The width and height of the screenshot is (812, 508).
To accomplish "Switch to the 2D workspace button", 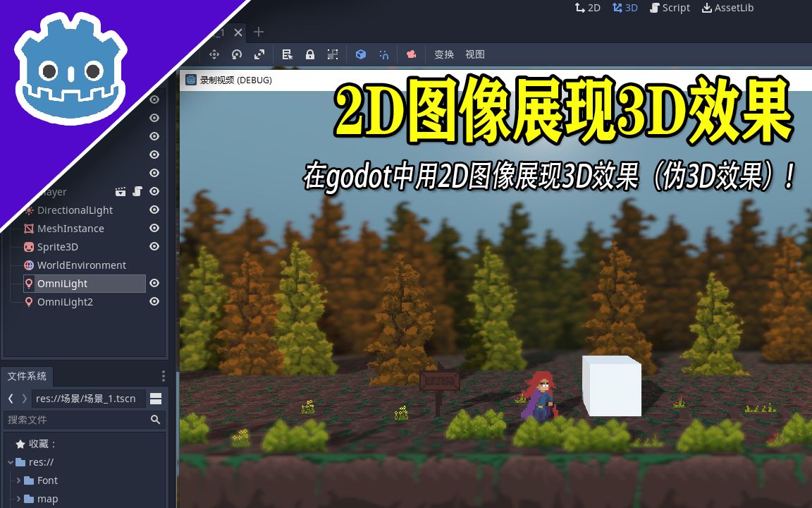I will [x=587, y=8].
